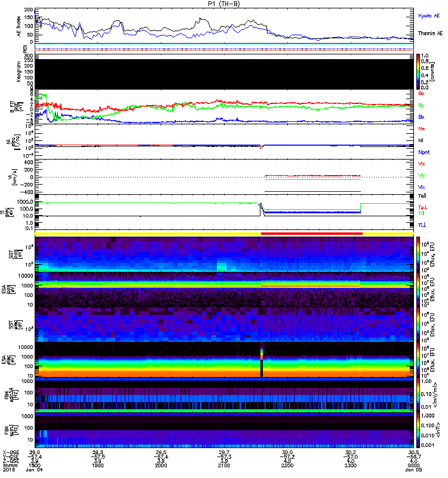The height and width of the screenshot is (478, 448).
Task: Click the '0000' time tick label
Action: coord(413,465)
